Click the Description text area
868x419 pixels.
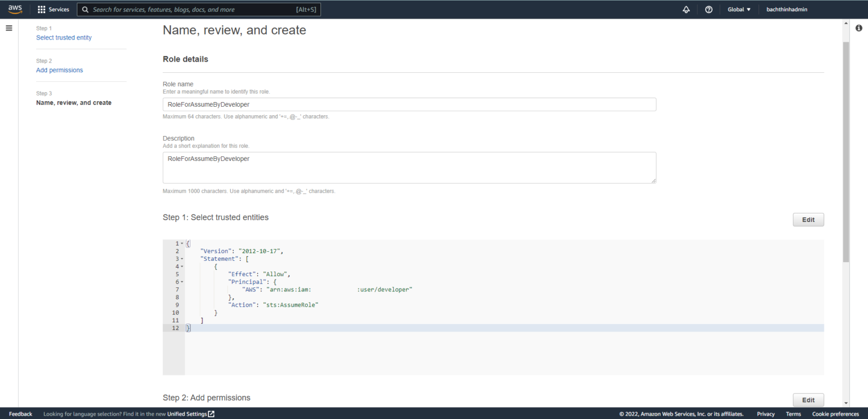click(x=409, y=168)
